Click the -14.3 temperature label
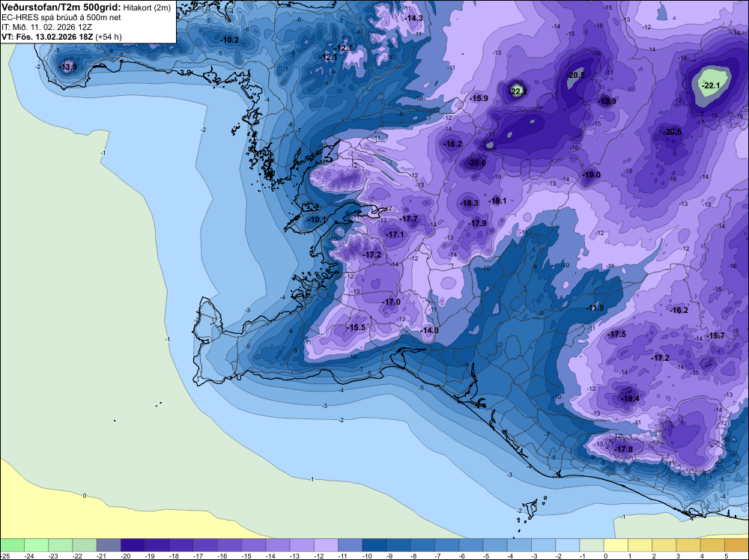The height and width of the screenshot is (560, 749). 413,18
